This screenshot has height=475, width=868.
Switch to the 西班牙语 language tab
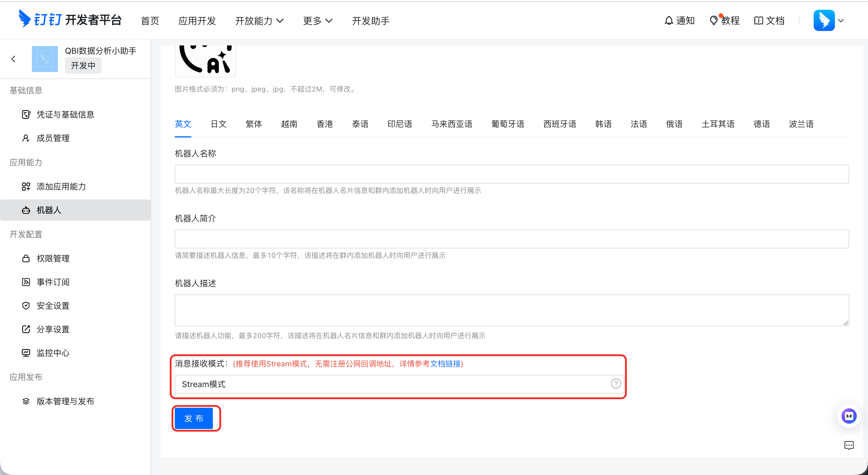560,124
